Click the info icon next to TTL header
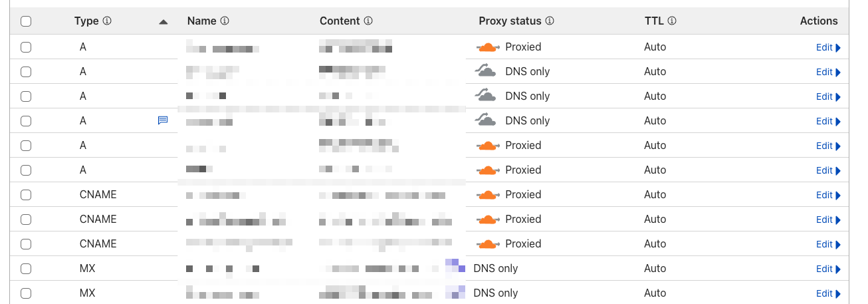The image size is (868, 304). 672,21
